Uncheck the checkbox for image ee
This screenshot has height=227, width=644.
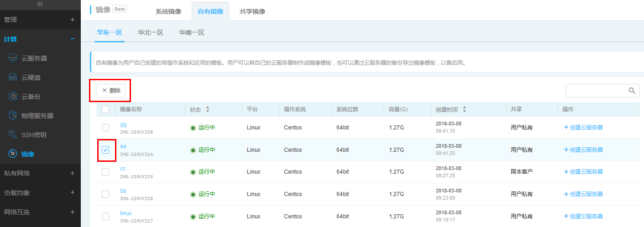(105, 150)
